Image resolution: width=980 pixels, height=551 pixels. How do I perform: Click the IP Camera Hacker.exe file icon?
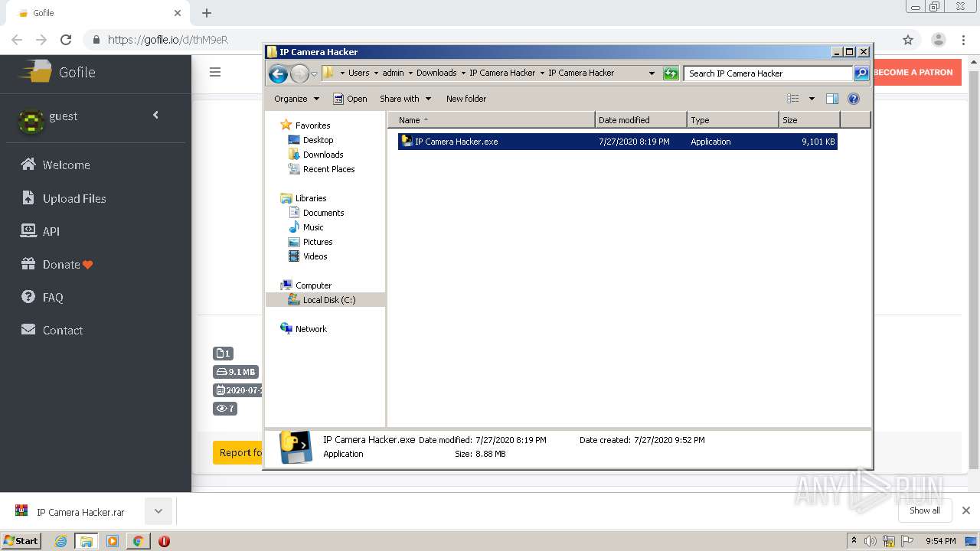(407, 141)
